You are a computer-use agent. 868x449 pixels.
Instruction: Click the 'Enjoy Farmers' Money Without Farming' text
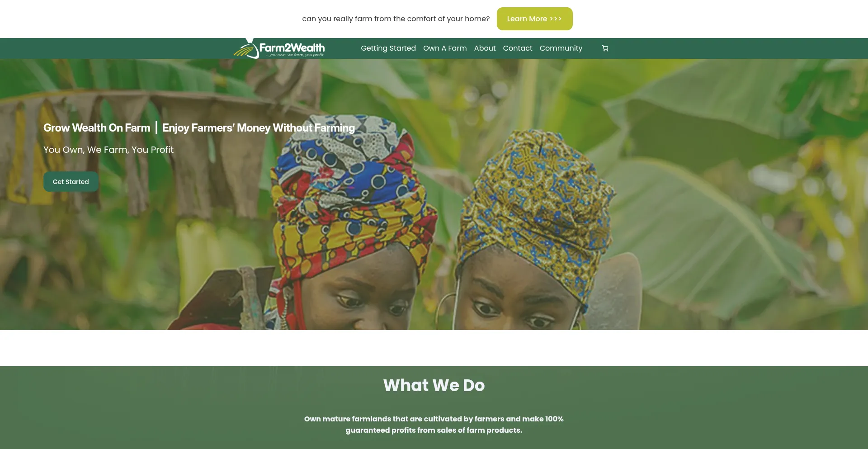259,128
